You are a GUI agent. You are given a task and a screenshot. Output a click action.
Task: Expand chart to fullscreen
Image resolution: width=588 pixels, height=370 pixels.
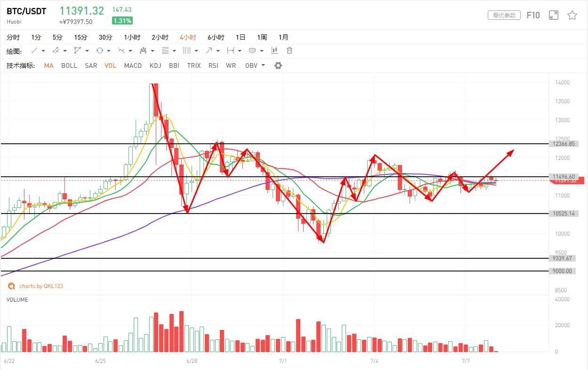pyautogui.click(x=554, y=15)
